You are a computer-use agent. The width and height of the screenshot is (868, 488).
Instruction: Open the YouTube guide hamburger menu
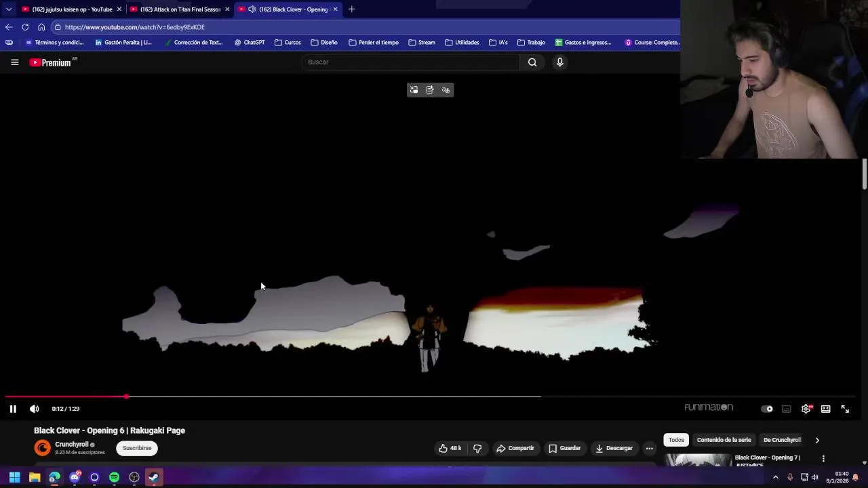click(14, 62)
